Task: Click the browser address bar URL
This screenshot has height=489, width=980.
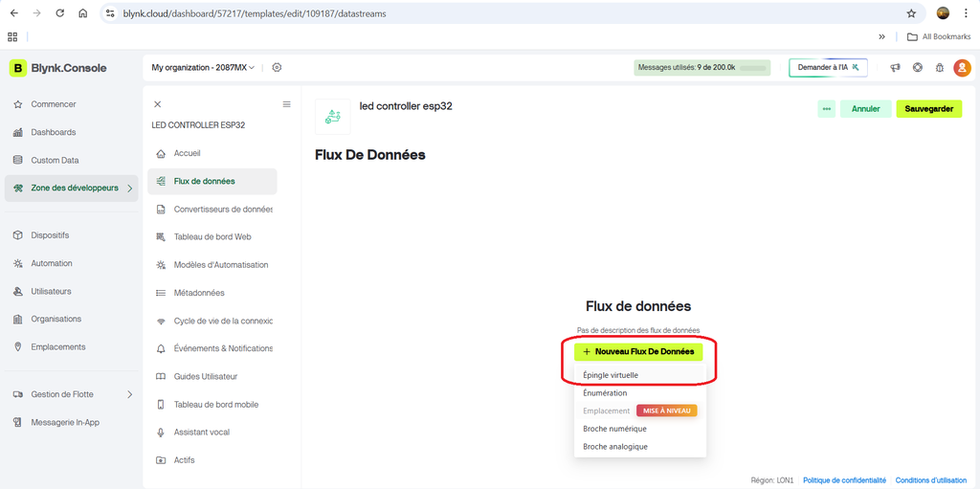Action: [x=255, y=13]
